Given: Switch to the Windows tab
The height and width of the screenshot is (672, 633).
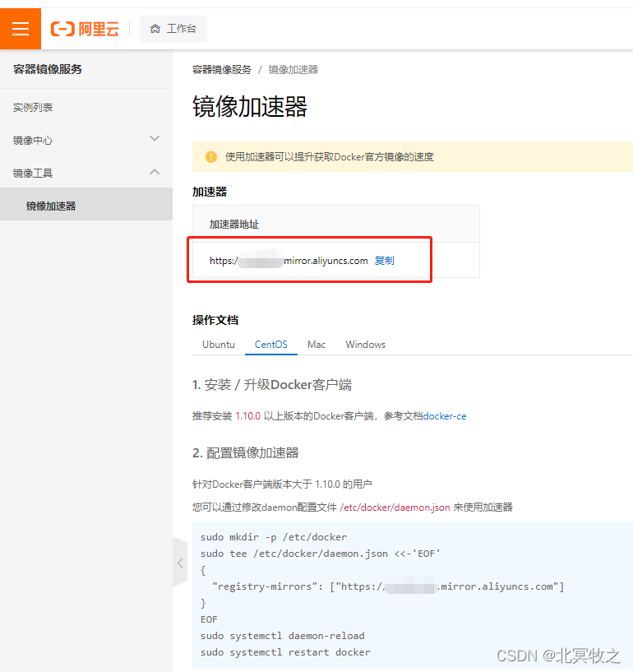Looking at the screenshot, I should click(365, 345).
